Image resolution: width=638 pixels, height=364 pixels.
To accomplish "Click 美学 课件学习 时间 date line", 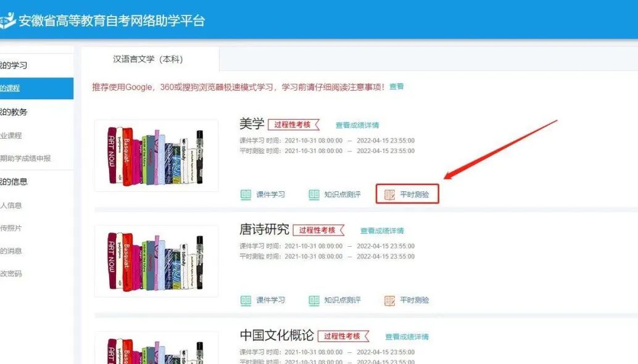I will [x=327, y=141].
